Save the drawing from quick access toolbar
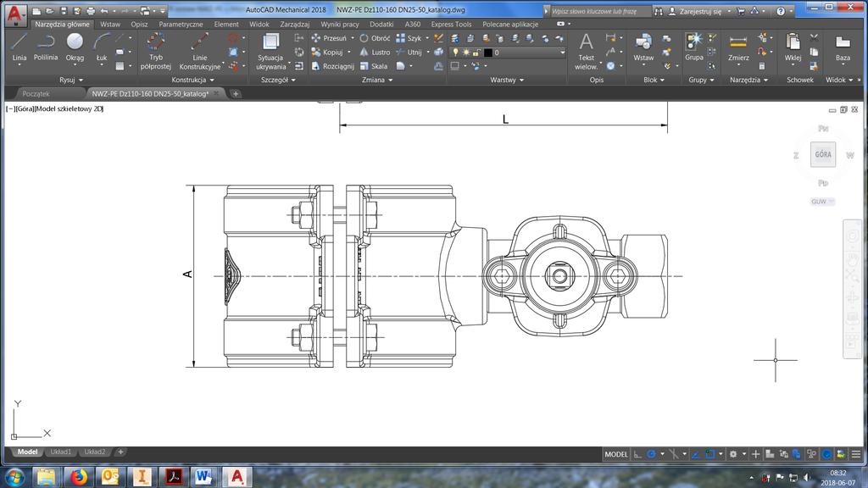The width and height of the screenshot is (868, 488). [64, 10]
